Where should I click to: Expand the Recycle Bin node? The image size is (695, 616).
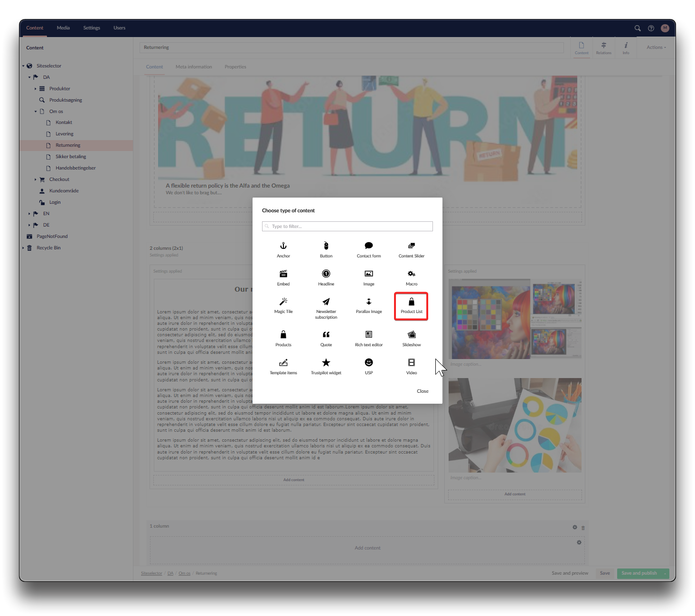(x=23, y=248)
